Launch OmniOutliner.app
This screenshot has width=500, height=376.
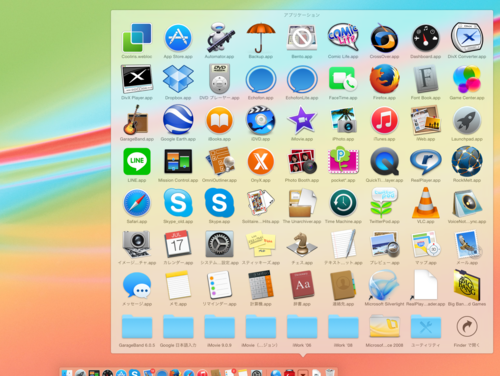pos(219,161)
